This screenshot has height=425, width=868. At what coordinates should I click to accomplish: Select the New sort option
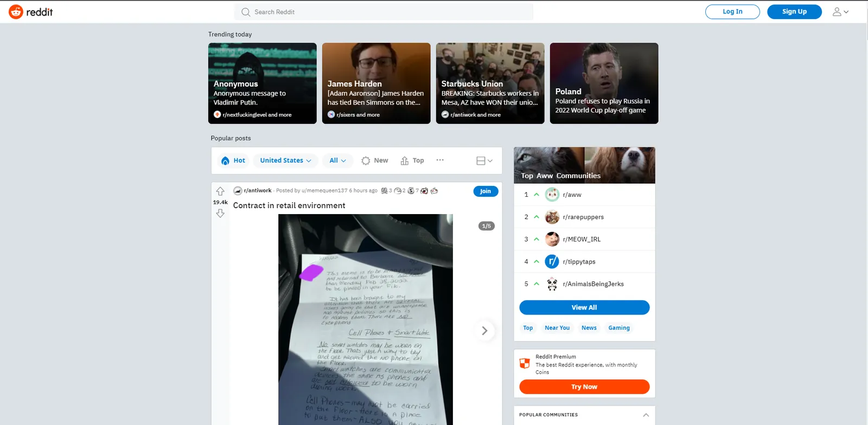[x=375, y=160]
